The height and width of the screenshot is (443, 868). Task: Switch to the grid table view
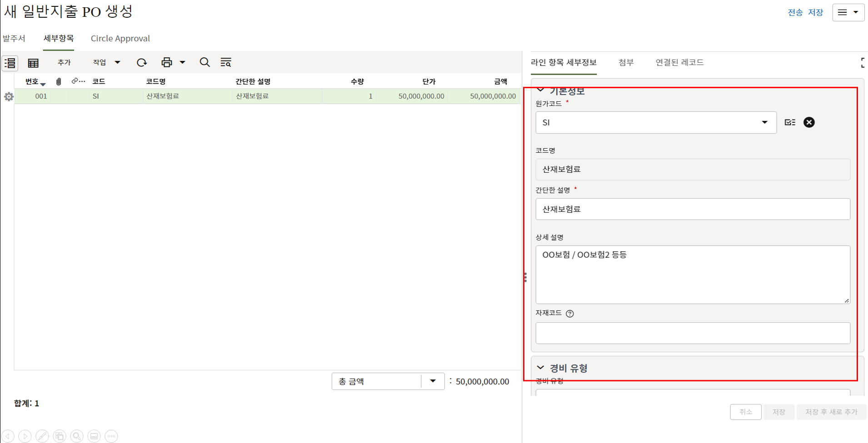[33, 63]
